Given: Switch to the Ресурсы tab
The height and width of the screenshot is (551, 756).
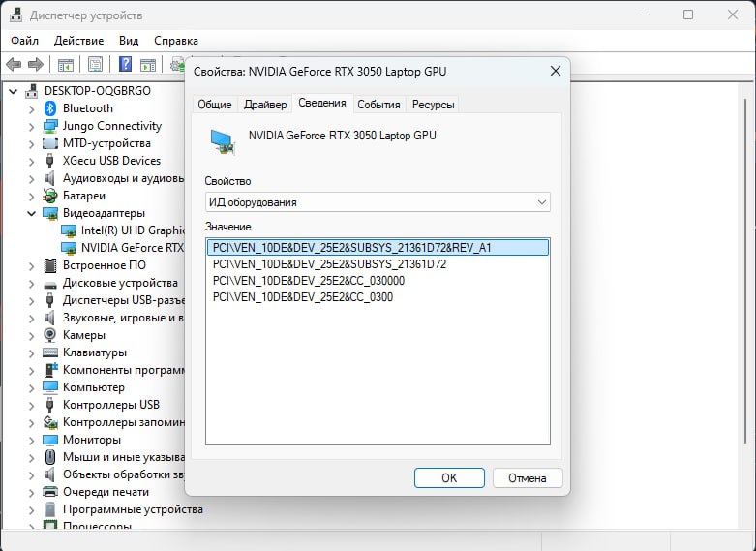Looking at the screenshot, I should coord(433,105).
